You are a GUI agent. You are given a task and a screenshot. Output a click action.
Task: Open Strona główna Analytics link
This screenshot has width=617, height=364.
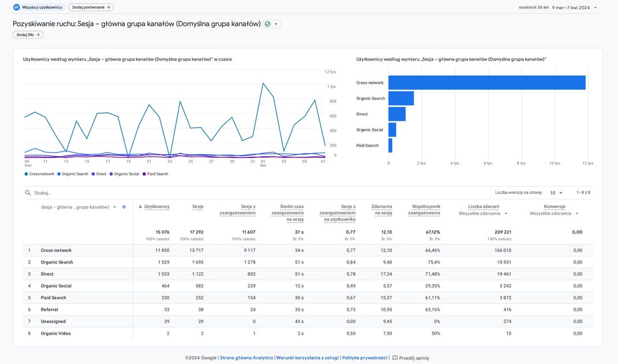click(246, 358)
